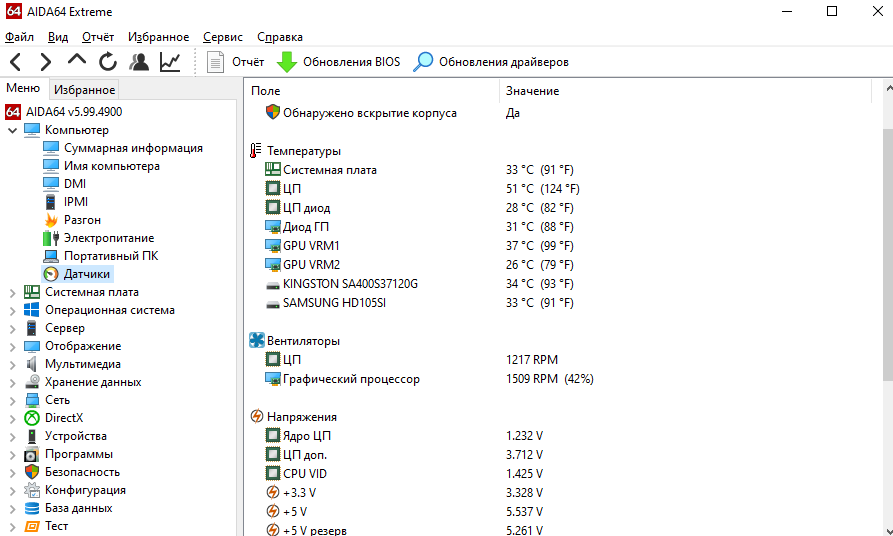Select the Разгон tree item

tap(82, 220)
